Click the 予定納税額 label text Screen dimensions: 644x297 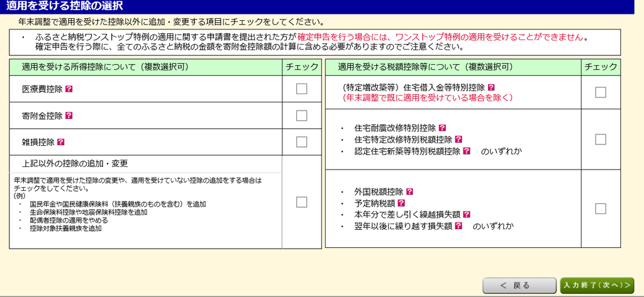(x=375, y=203)
